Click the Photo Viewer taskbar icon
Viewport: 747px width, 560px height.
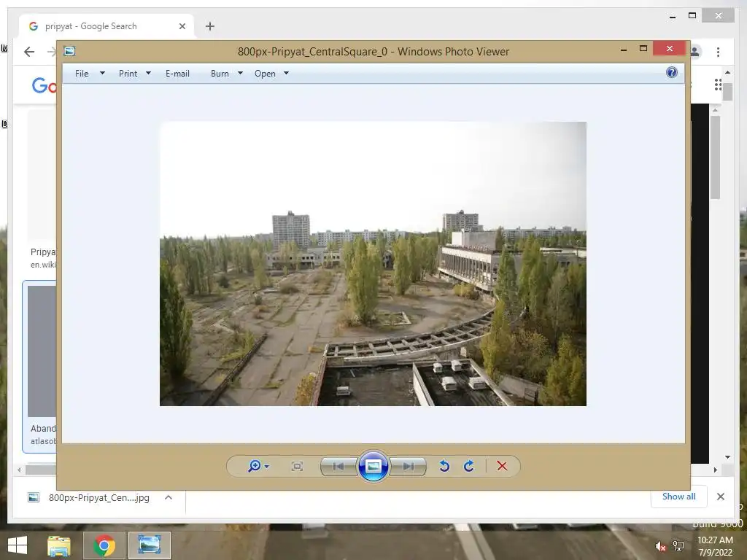coord(149,545)
